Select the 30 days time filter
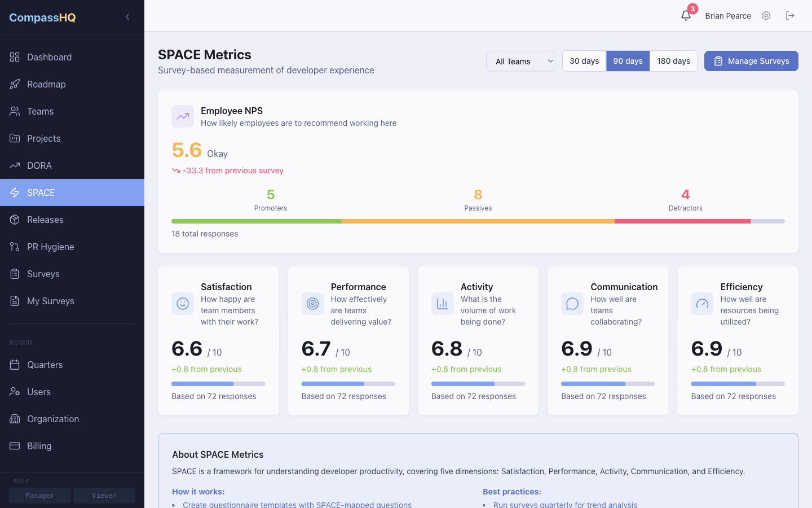Image resolution: width=812 pixels, height=508 pixels. coord(584,60)
